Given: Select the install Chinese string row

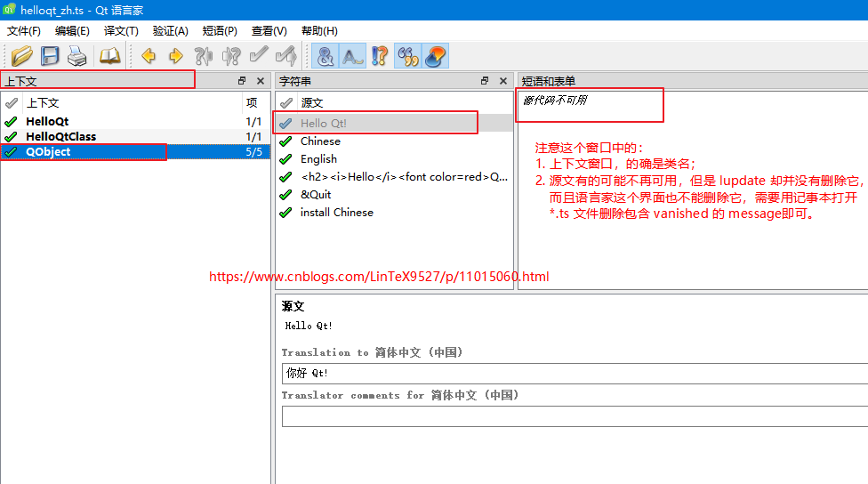Looking at the screenshot, I should tap(394, 212).
